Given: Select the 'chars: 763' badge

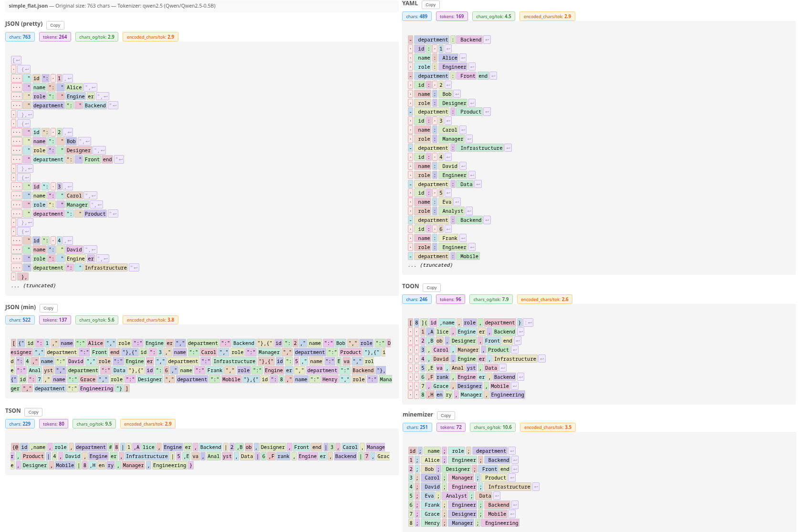Looking at the screenshot, I should tap(20, 37).
